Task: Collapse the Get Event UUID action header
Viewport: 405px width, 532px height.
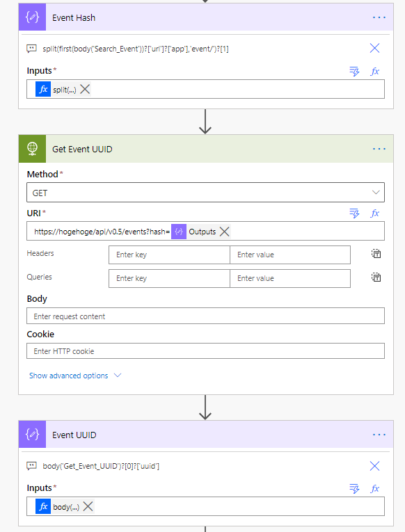Action: pos(206,149)
